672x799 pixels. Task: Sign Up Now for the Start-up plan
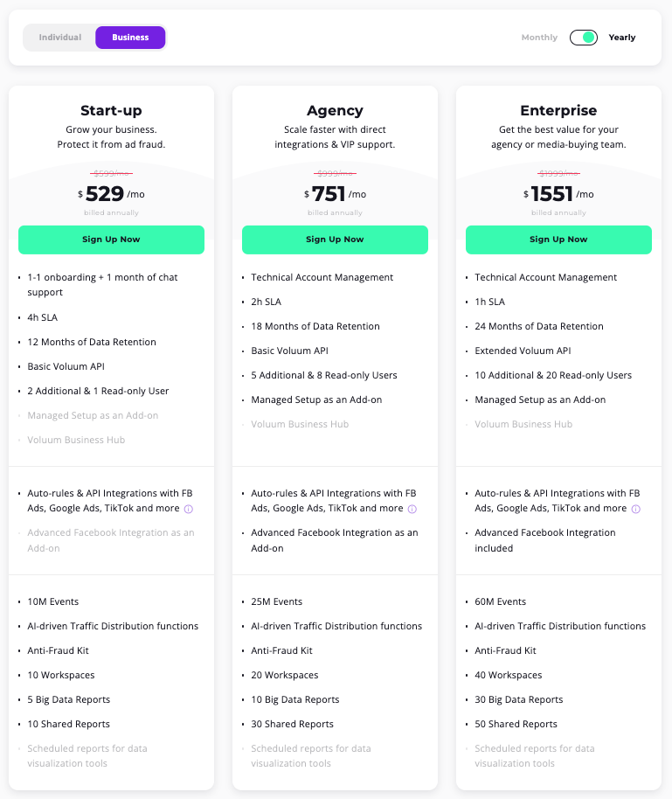pyautogui.click(x=111, y=239)
